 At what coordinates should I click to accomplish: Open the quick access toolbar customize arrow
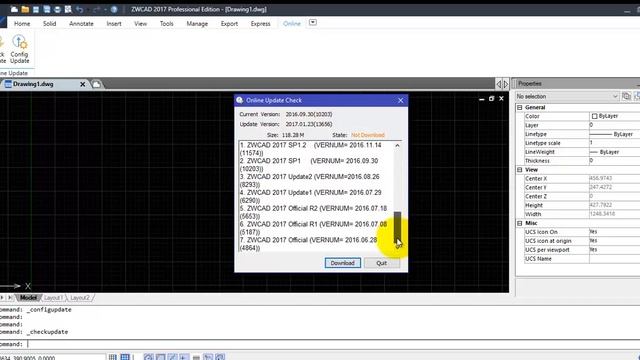point(105,9)
